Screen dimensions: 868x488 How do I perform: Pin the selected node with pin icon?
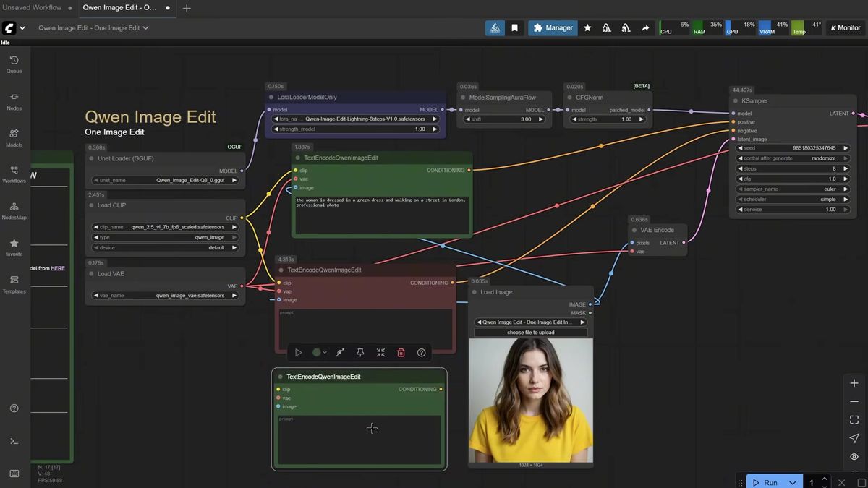click(360, 353)
